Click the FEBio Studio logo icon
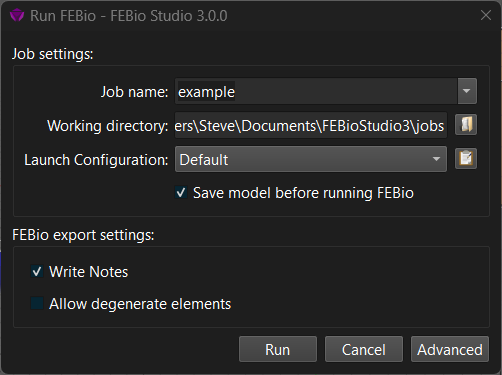 17,15
